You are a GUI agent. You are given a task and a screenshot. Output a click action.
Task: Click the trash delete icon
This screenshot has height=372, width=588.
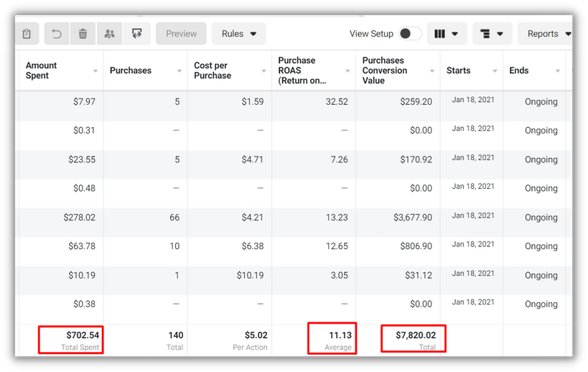[83, 34]
